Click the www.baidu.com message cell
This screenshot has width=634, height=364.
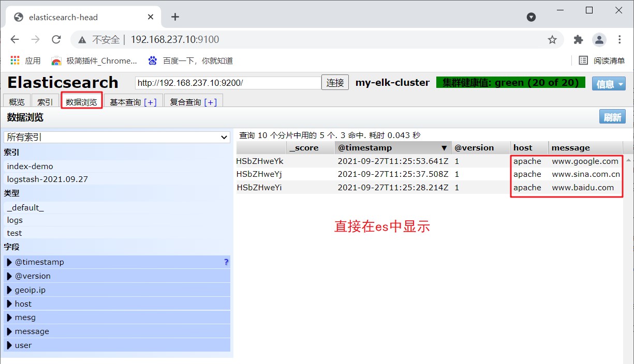point(583,188)
